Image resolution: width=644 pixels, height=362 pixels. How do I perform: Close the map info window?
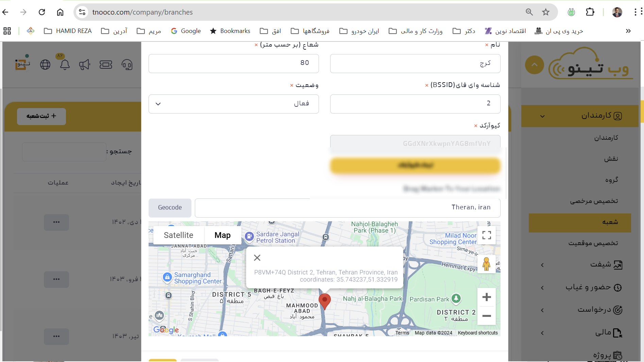(257, 258)
